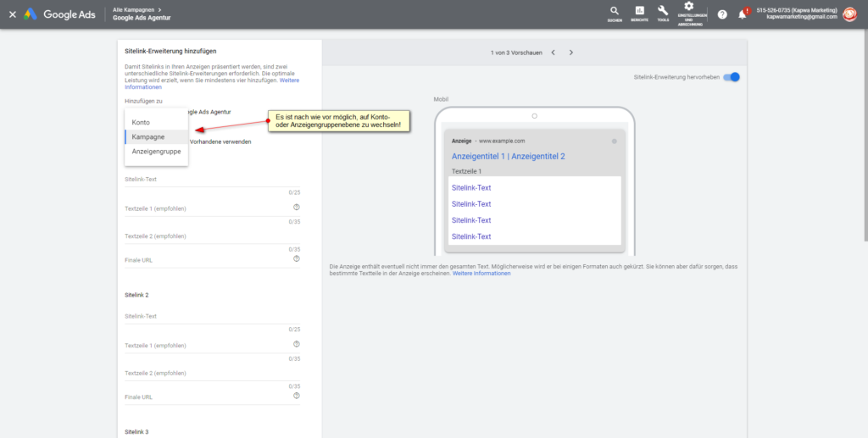The width and height of the screenshot is (868, 438).
Task: Toggle Sitelink-Erweiterung hervorheben switch
Action: [732, 77]
